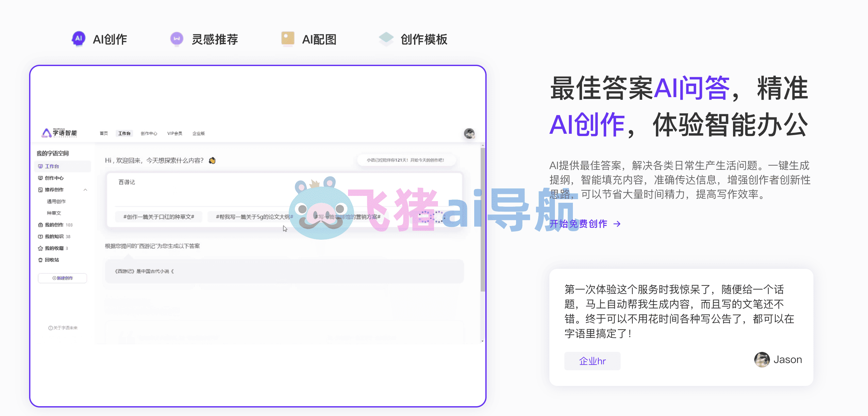Viewport: 868px width, 416px height.
Task: Click the 企业hr tag
Action: [x=592, y=361]
